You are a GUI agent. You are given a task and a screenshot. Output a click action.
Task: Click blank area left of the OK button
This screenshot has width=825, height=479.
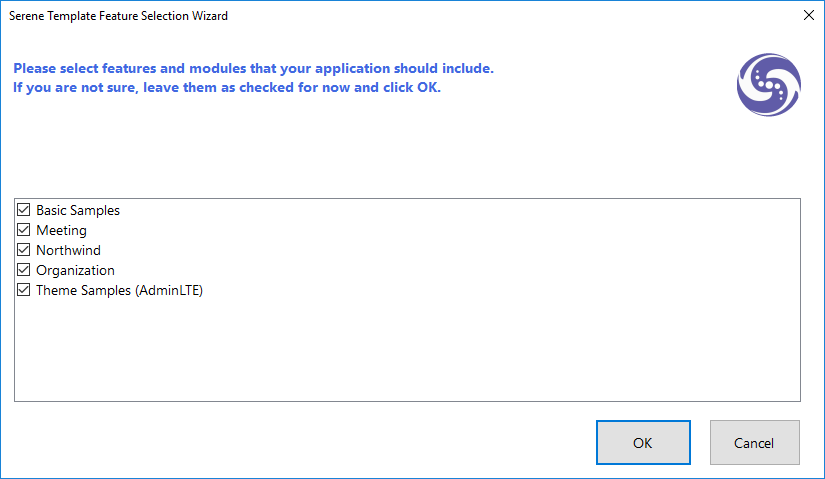[x=300, y=443]
